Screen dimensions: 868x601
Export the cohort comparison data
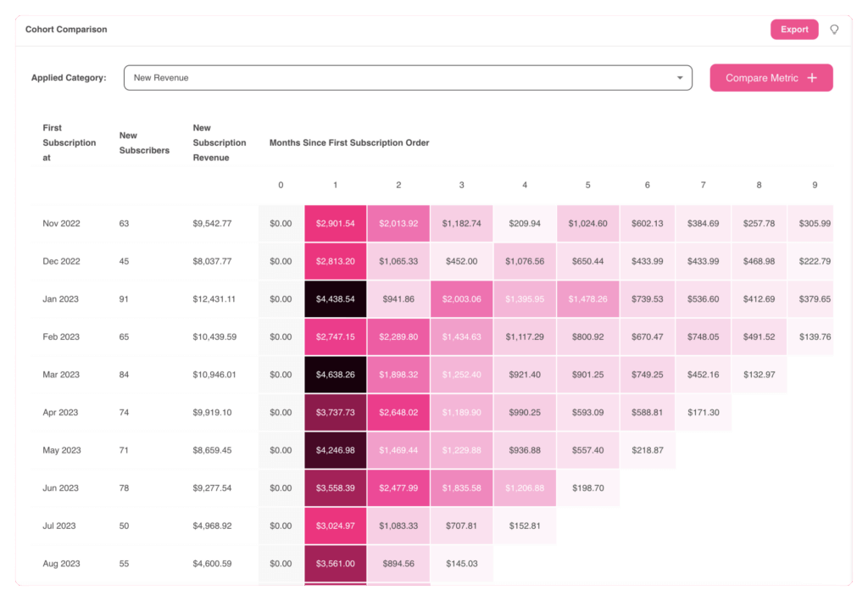click(793, 29)
